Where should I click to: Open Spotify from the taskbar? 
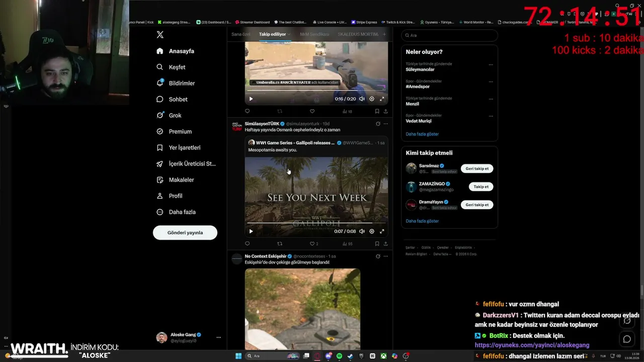click(x=340, y=356)
